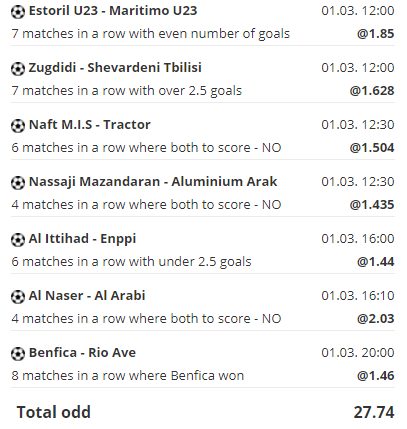Screen dimensions: 407x429
Task: Open Estoril U23 - Maritimo U23 match
Action: [113, 11]
